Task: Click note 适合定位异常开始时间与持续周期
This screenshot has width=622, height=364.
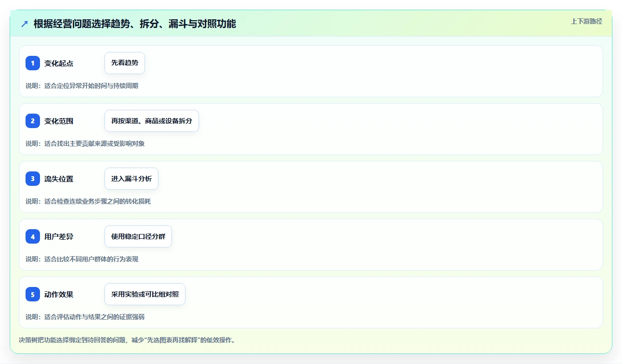Action: coord(91,86)
